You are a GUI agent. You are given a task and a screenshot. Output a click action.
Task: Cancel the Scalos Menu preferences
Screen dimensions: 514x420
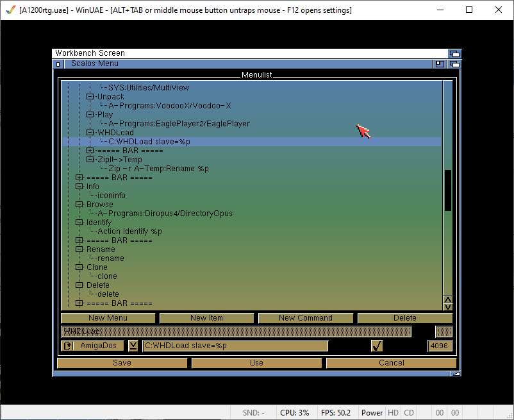coord(391,363)
